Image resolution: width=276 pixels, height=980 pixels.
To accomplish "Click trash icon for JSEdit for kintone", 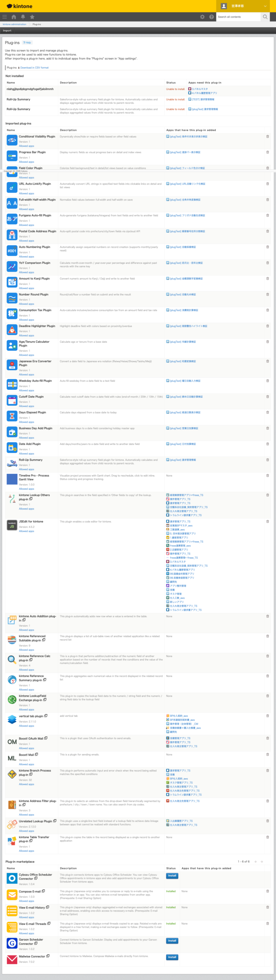I will (x=268, y=521).
